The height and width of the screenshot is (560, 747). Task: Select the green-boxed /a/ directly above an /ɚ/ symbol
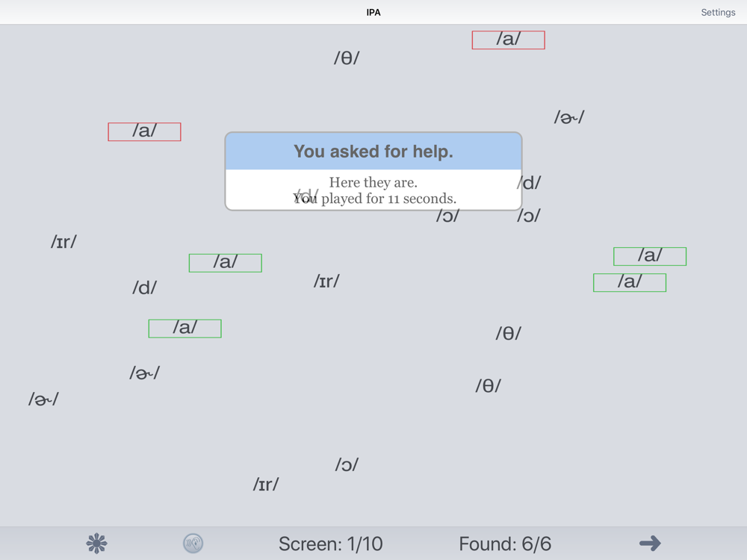tap(185, 328)
